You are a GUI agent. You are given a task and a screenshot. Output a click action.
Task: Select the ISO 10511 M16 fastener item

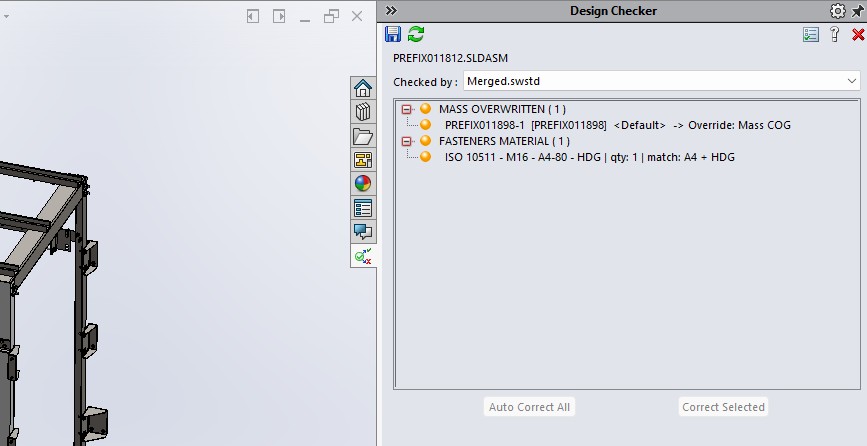(x=589, y=158)
